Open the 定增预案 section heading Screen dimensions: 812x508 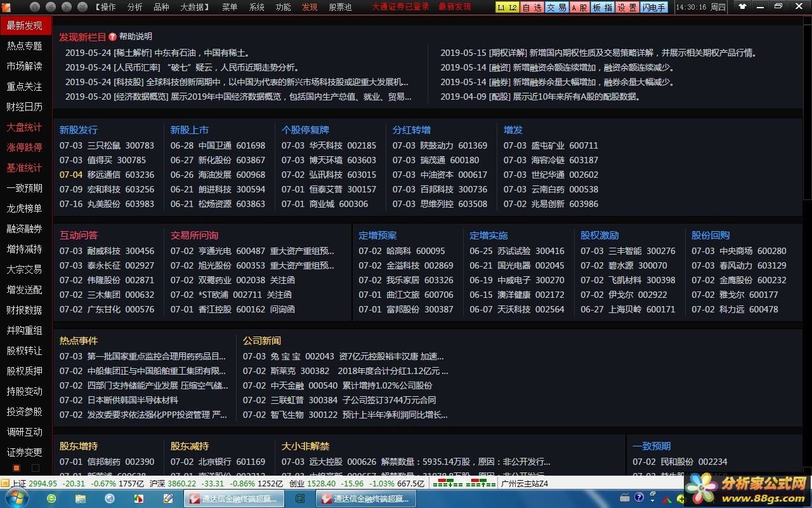pos(377,235)
